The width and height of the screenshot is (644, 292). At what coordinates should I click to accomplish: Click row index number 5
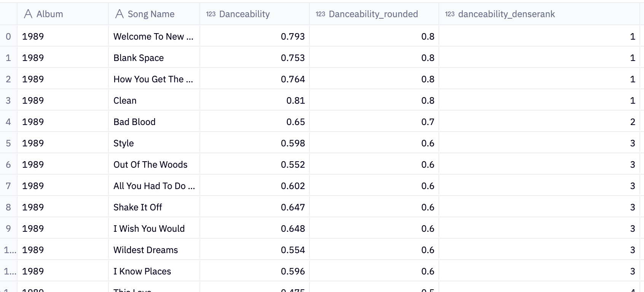(8, 143)
